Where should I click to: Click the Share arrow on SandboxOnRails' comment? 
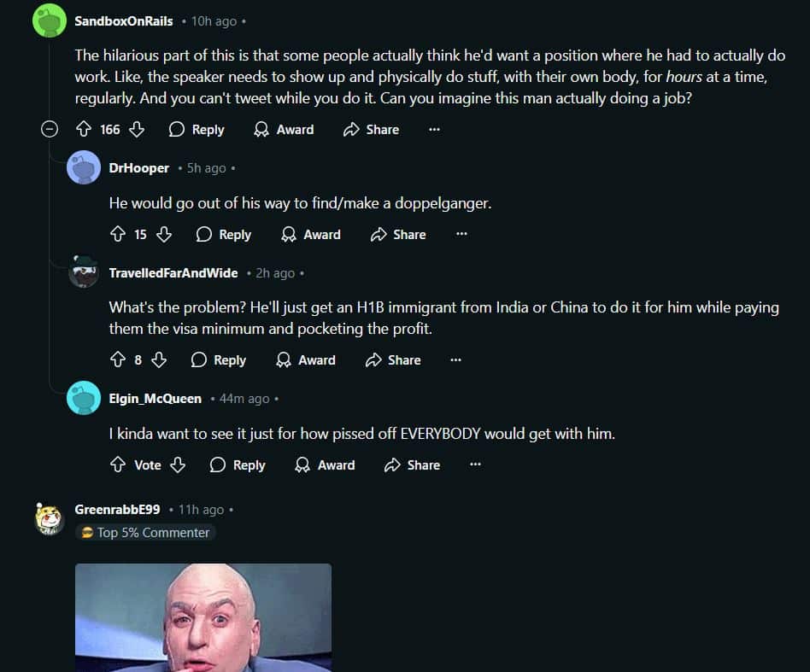coord(351,129)
